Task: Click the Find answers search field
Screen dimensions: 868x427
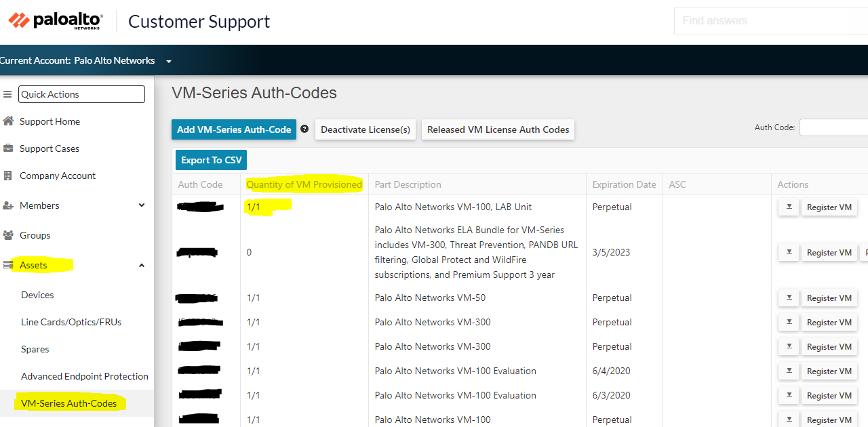Action: coord(770,21)
